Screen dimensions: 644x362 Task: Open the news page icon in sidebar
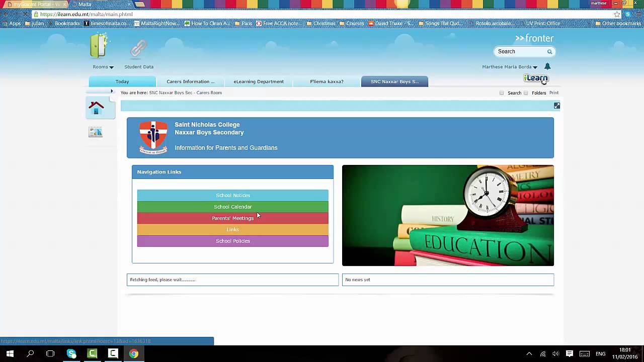point(96,132)
